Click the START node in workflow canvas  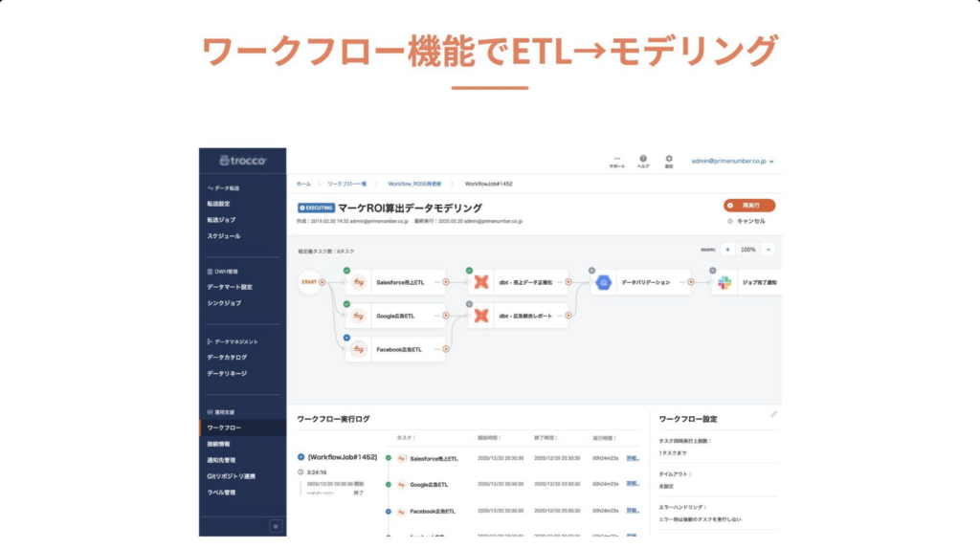tap(309, 282)
